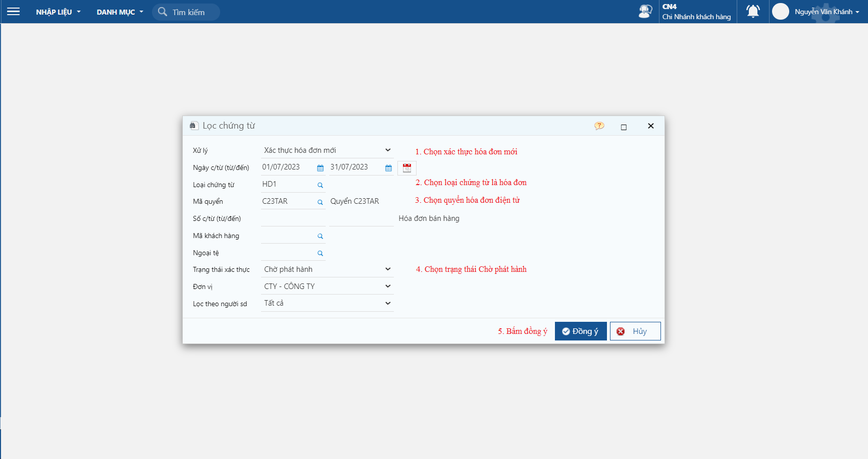The image size is (868, 459).
Task: Open calendar for start date 01/07/2023
Action: (x=320, y=168)
